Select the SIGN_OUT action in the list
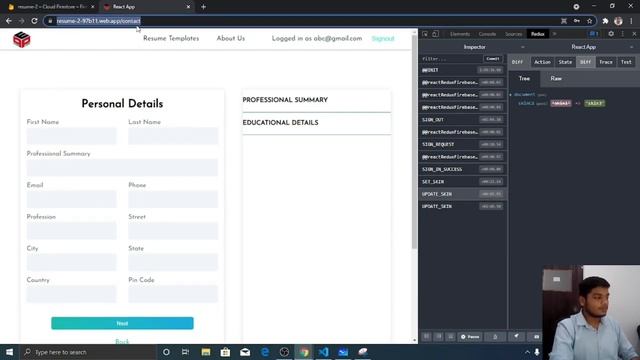 pyautogui.click(x=462, y=120)
